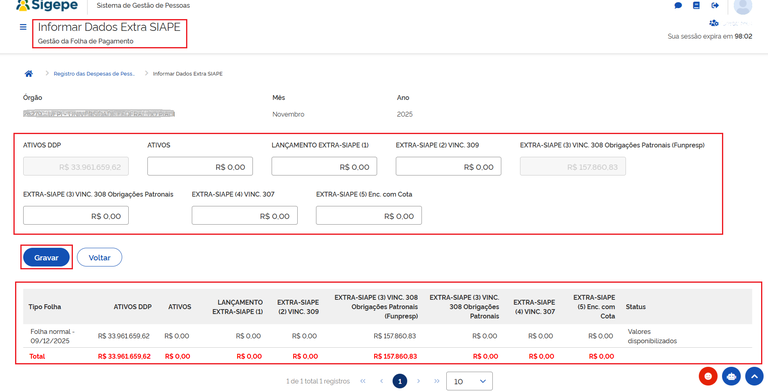This screenshot has width=768, height=392.
Task: Click the logout arrow icon
Action: 715,5
